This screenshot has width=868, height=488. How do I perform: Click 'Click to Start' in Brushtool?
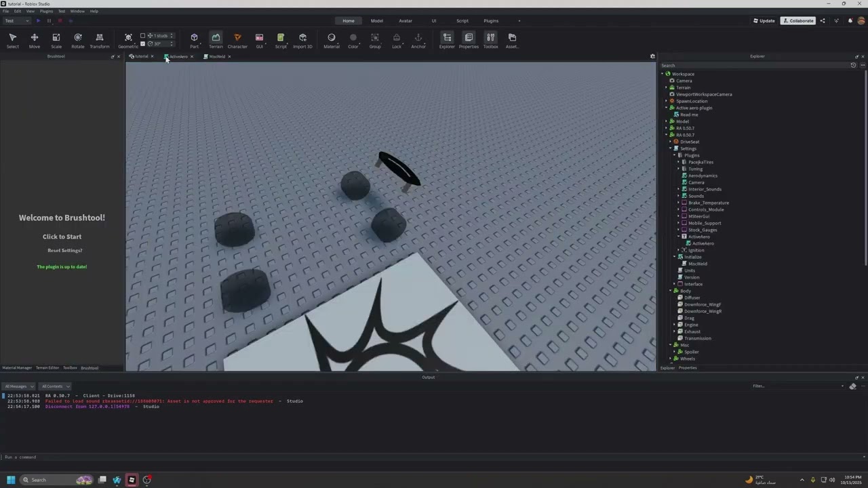pos(62,237)
